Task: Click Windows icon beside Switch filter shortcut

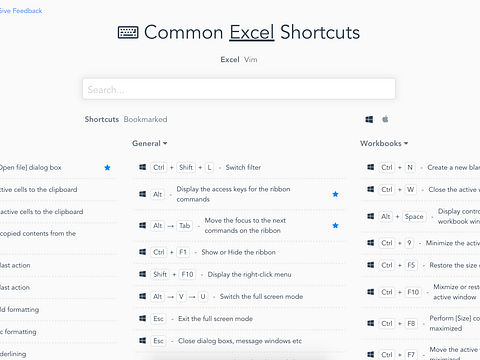Action: click(143, 167)
